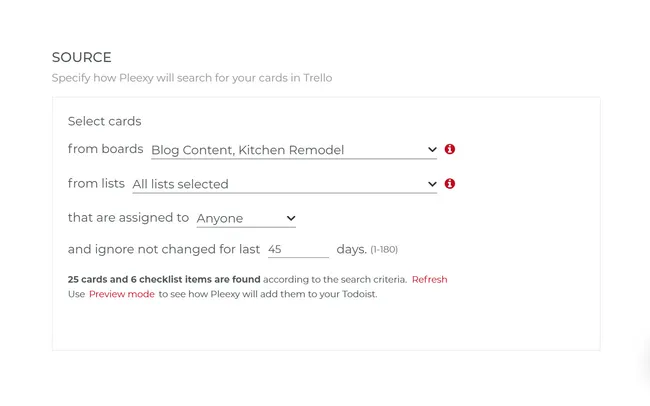Click the chevron arrow of the boards dropdown
Image resolution: width=650 pixels, height=406 pixels.
pyautogui.click(x=432, y=150)
